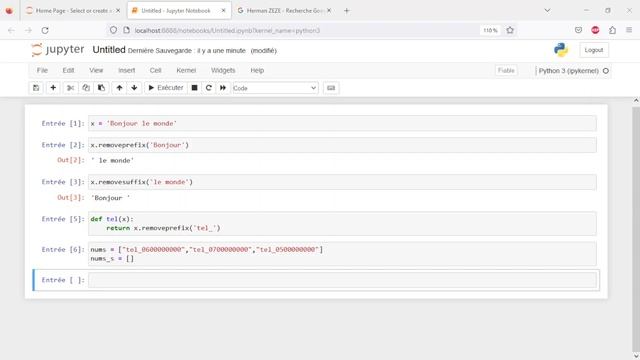Close the Untitled Jupyter Notebook tab
Screen dimensions: 640x360
point(223,11)
